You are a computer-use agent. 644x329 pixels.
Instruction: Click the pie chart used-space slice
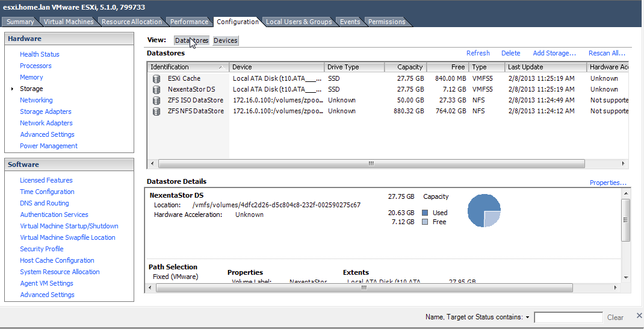pyautogui.click(x=478, y=208)
